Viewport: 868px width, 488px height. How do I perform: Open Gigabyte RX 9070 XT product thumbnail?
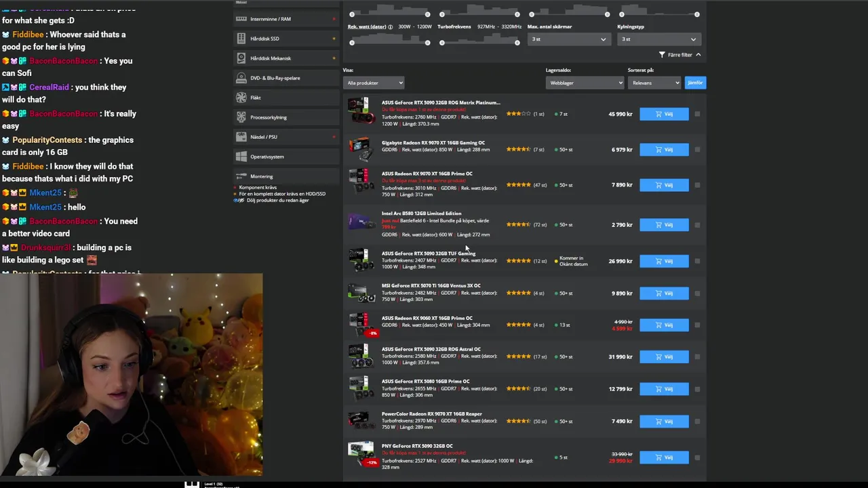pos(360,149)
